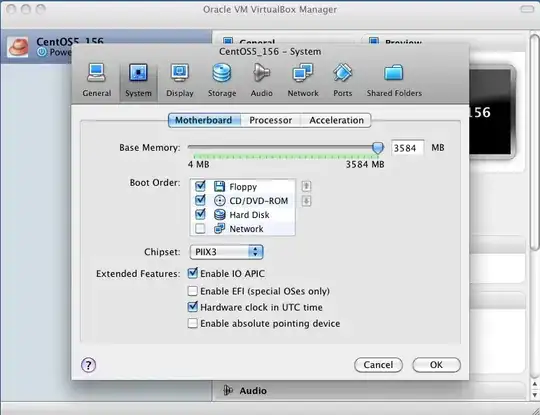
Task: Move selected boot device down
Action: pyautogui.click(x=306, y=200)
